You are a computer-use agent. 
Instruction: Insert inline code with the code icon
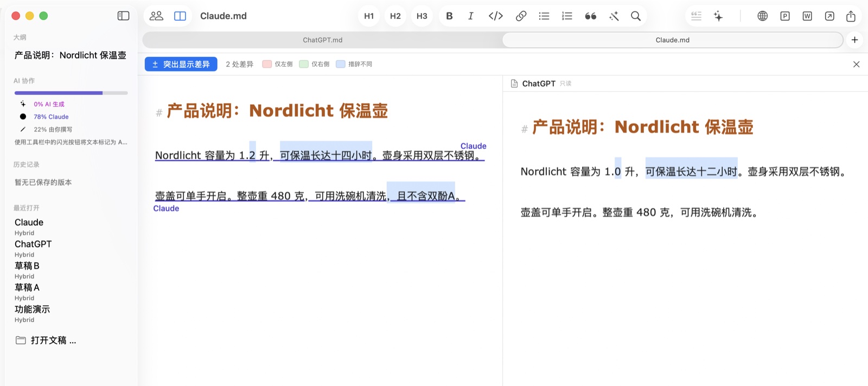pos(496,16)
